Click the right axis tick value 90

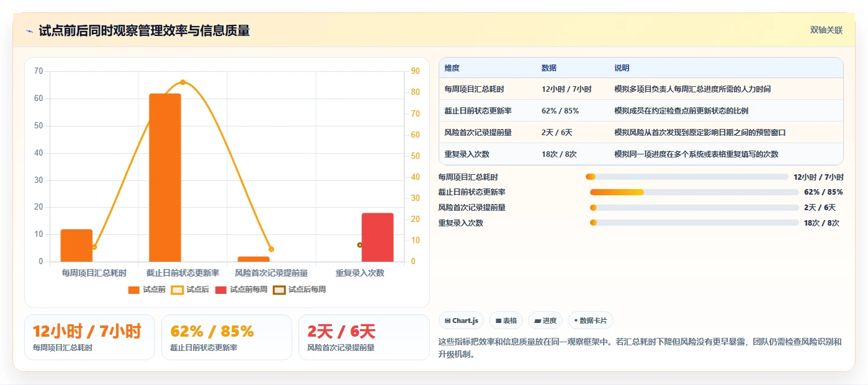(x=415, y=71)
